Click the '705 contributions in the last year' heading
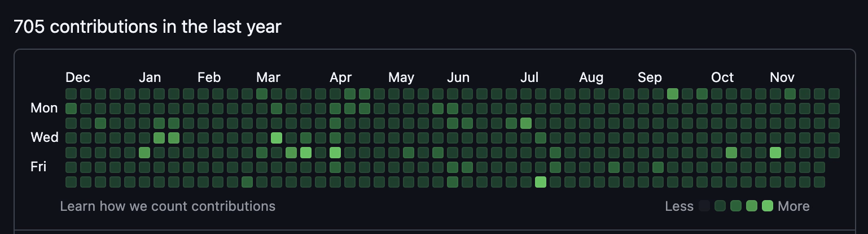 tap(147, 27)
